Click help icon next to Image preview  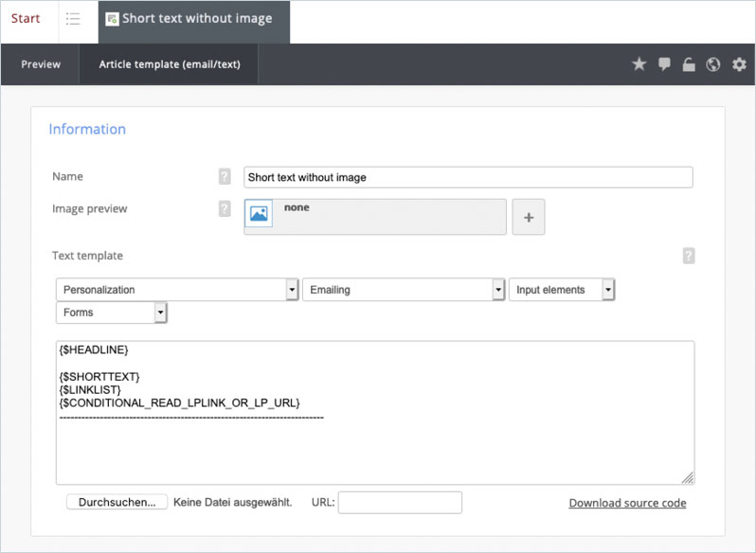(x=225, y=208)
